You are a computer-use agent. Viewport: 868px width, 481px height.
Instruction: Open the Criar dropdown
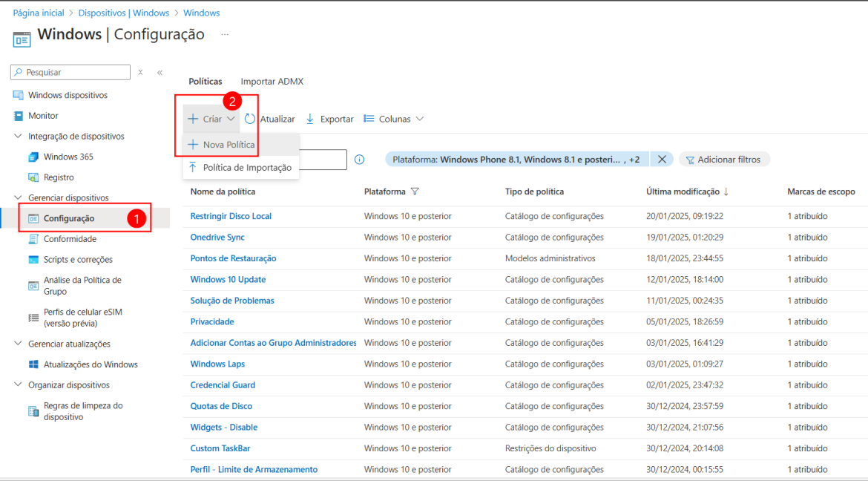click(211, 118)
